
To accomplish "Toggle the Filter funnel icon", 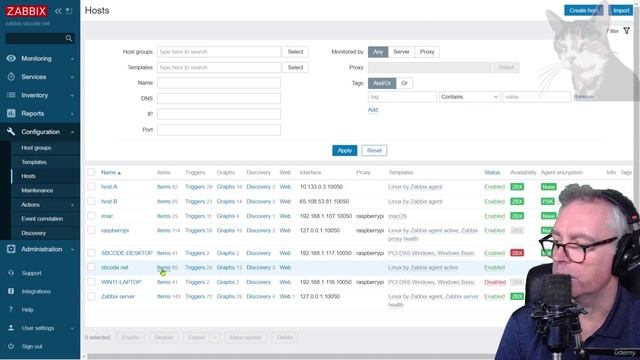I will click(x=627, y=31).
